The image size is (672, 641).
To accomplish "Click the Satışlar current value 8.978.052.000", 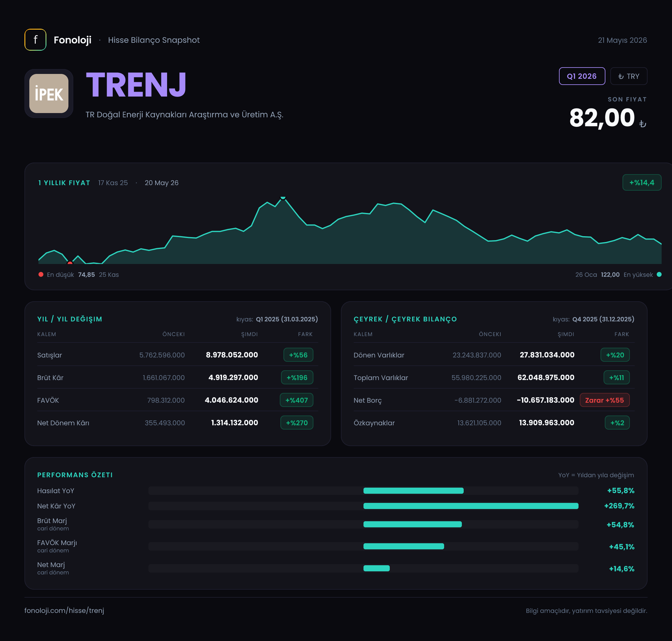I will coord(232,355).
